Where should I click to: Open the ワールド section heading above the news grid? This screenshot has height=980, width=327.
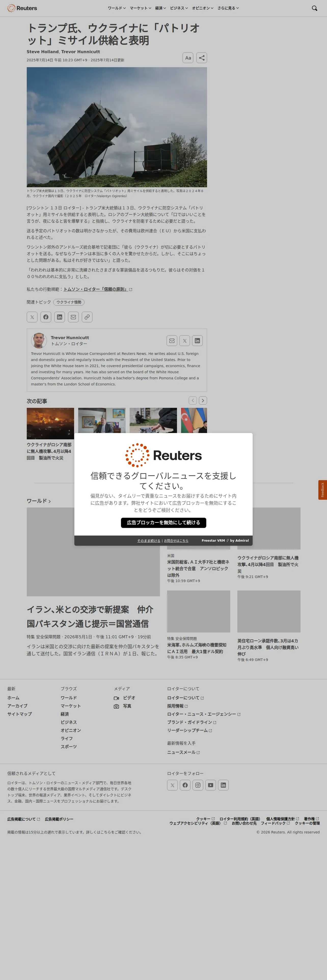(39, 501)
